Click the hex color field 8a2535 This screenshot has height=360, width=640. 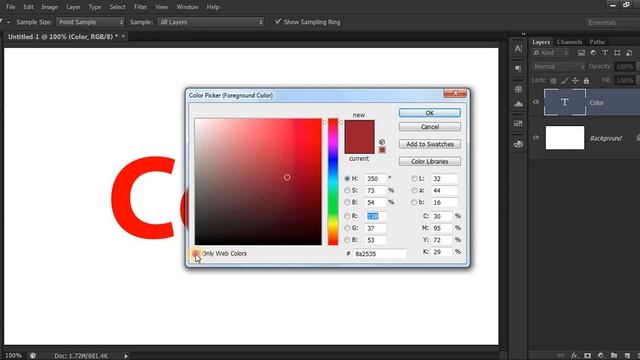click(379, 253)
